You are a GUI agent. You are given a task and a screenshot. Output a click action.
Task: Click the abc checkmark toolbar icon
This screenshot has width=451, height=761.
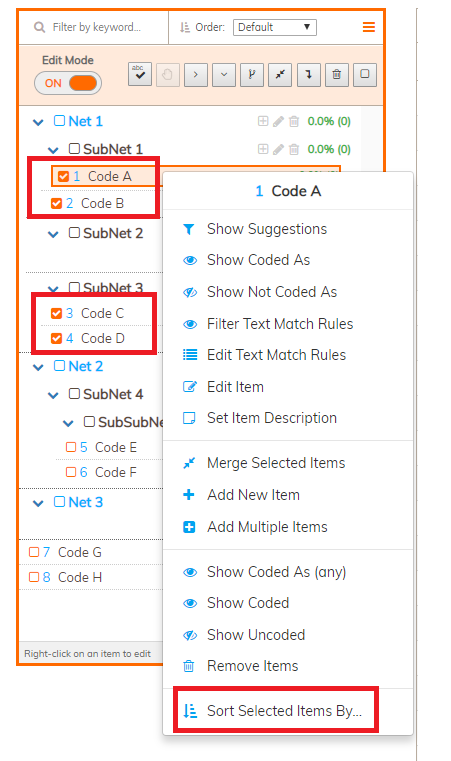pyautogui.click(x=140, y=74)
